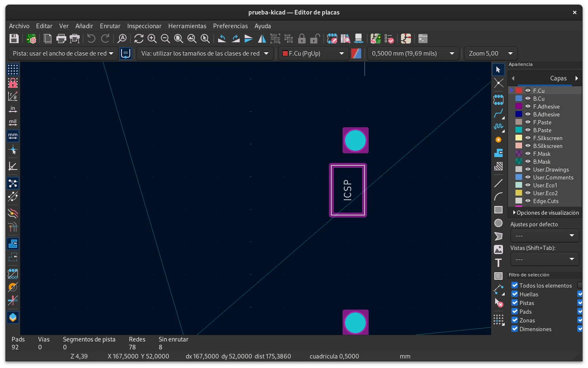
Task: Click the Undo arrow icon
Action: pyautogui.click(x=91, y=39)
